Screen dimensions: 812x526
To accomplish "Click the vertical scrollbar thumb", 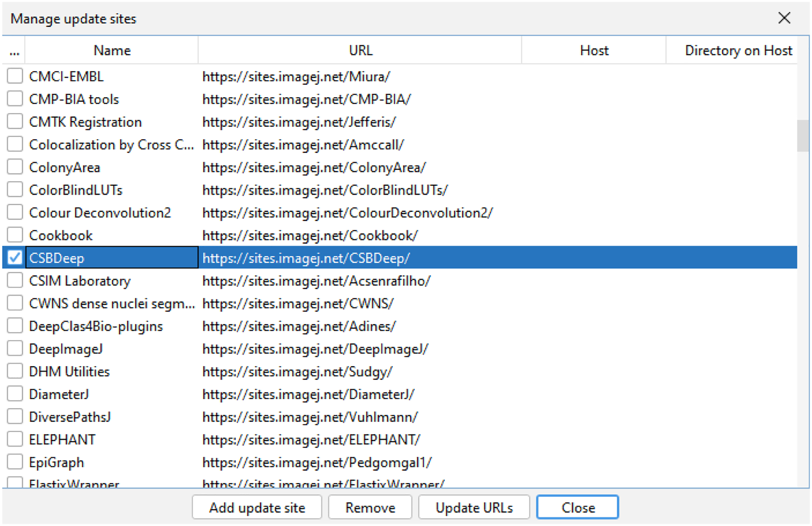I will tap(803, 135).
